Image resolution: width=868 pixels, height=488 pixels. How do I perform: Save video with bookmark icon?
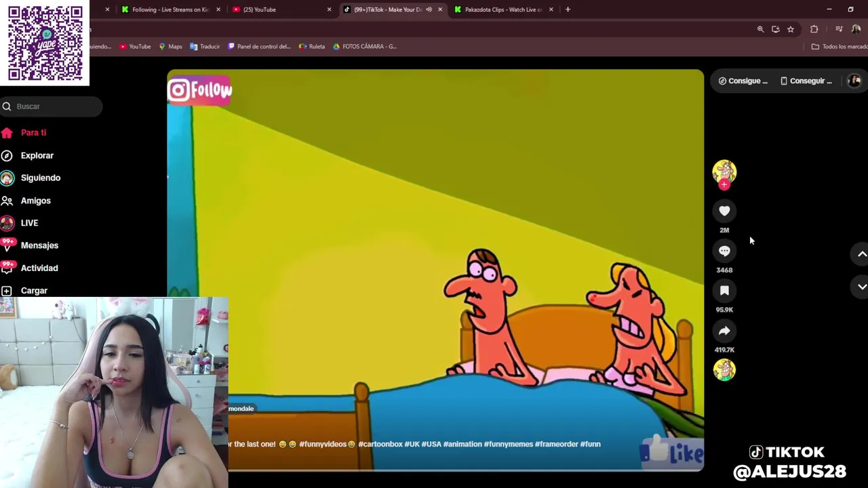(724, 291)
